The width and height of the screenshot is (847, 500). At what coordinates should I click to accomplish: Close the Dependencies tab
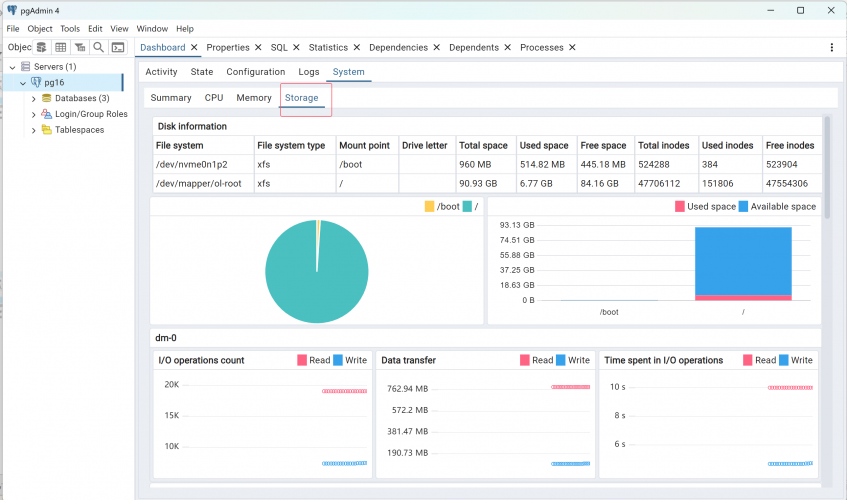click(436, 48)
